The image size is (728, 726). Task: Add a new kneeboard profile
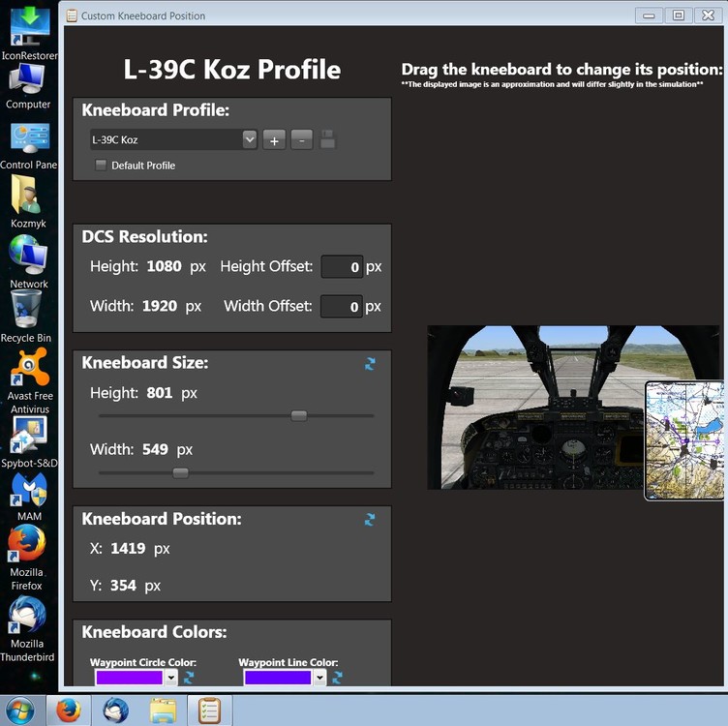pos(274,139)
